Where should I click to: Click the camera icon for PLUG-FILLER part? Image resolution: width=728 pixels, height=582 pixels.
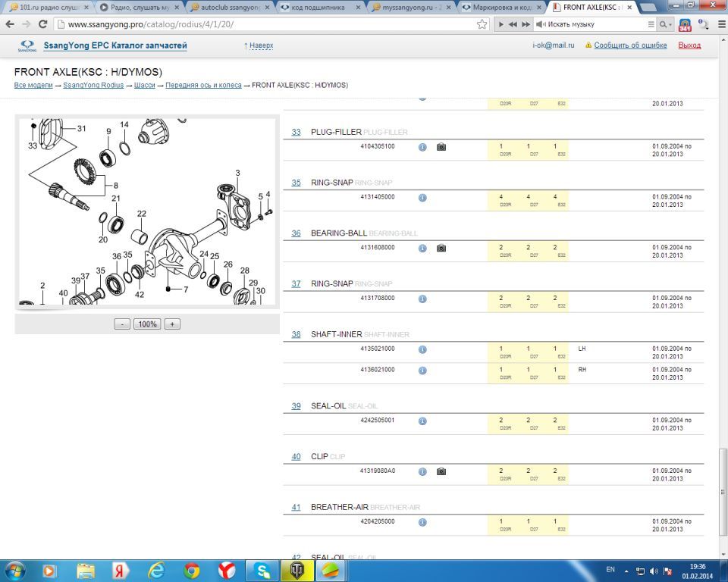click(441, 147)
